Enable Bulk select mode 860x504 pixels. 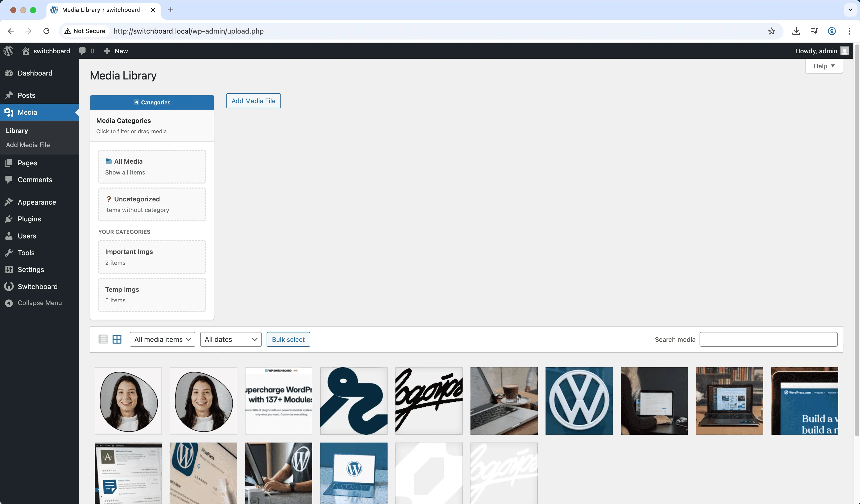[288, 339]
